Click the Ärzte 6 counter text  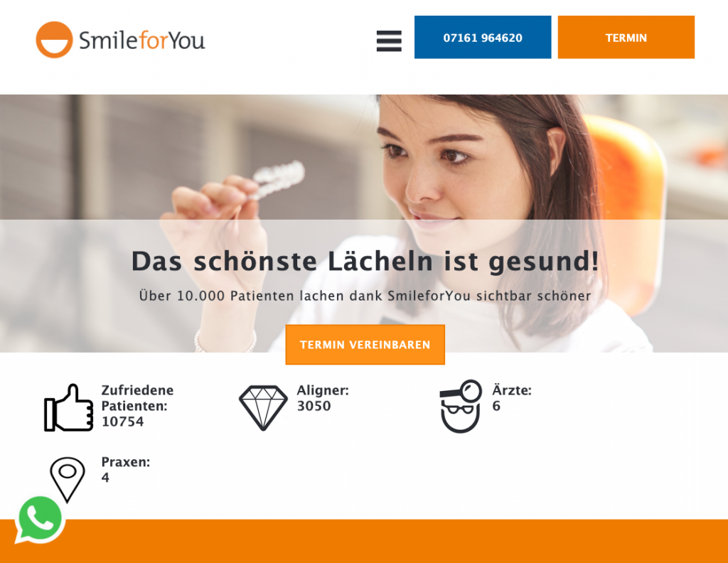tap(512, 398)
